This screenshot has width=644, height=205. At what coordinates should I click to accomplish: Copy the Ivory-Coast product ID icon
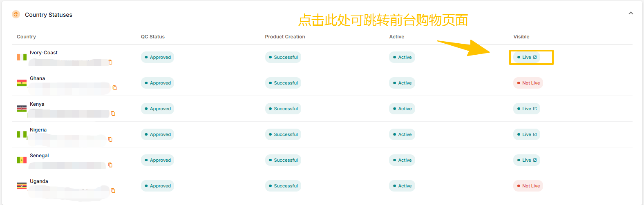click(110, 62)
